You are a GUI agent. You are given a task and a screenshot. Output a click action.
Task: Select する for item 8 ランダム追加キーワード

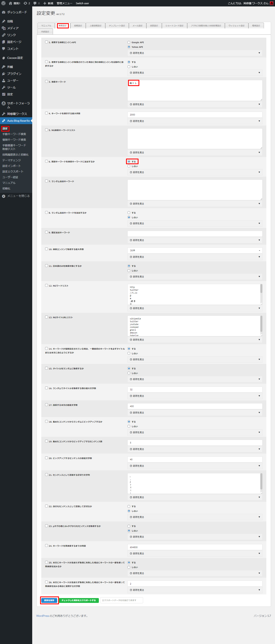pyautogui.click(x=129, y=213)
